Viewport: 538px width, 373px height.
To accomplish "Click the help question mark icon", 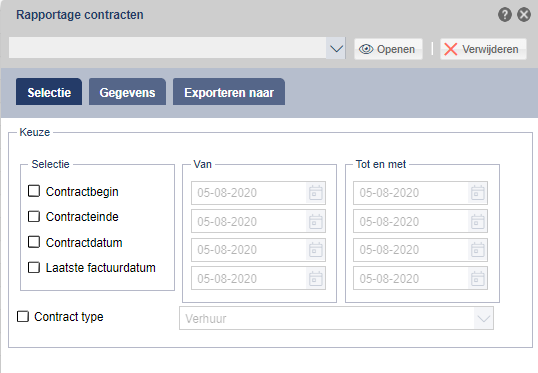I will (505, 15).
